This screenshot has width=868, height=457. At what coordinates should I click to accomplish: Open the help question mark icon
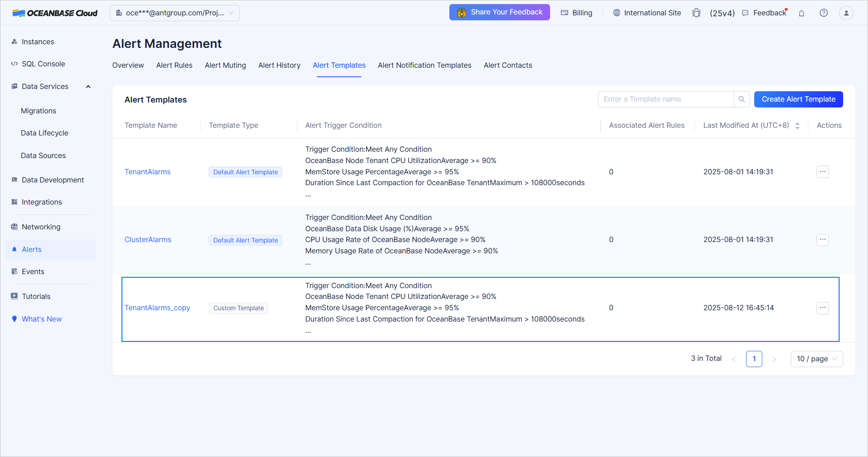(824, 13)
